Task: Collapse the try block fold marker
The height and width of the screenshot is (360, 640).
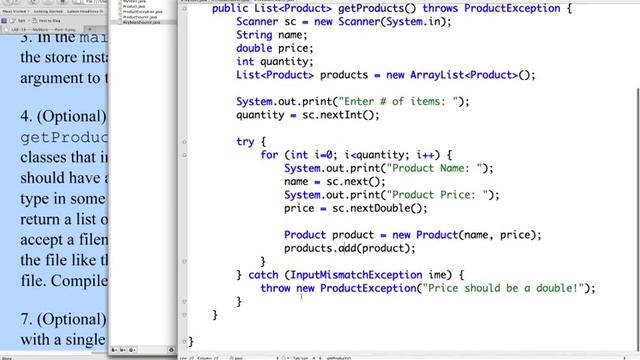Action: (184, 142)
